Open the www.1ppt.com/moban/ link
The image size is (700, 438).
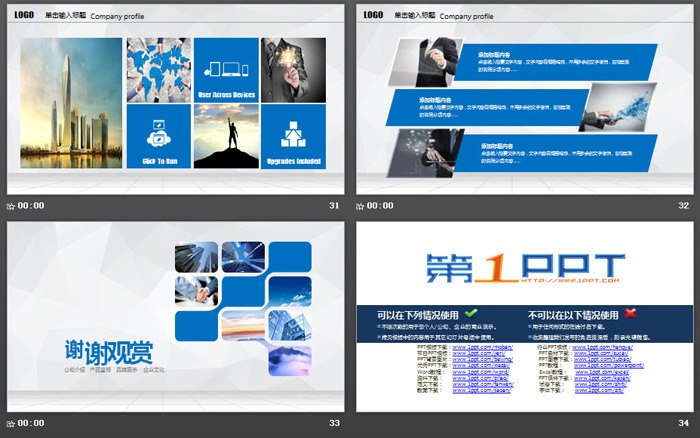click(482, 347)
